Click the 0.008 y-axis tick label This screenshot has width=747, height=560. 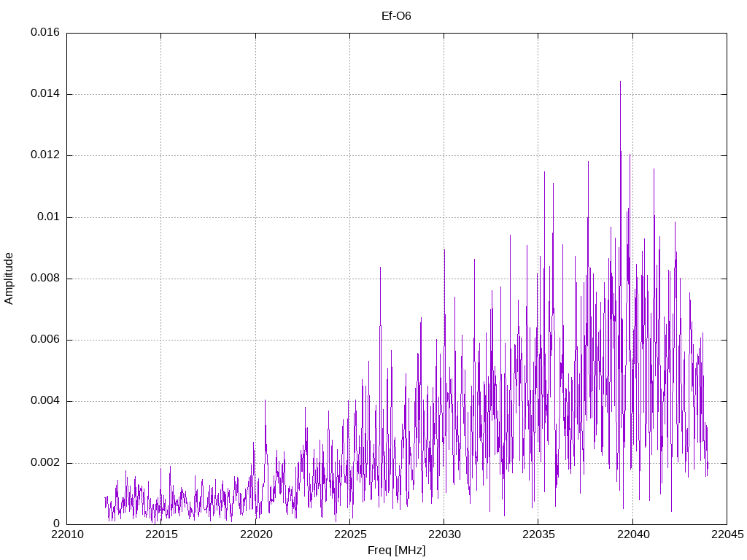[x=45, y=279]
